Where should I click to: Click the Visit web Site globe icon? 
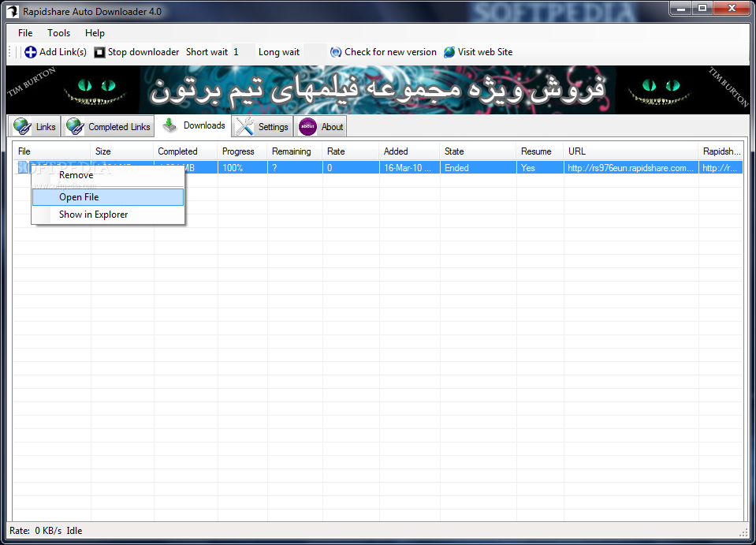click(449, 52)
